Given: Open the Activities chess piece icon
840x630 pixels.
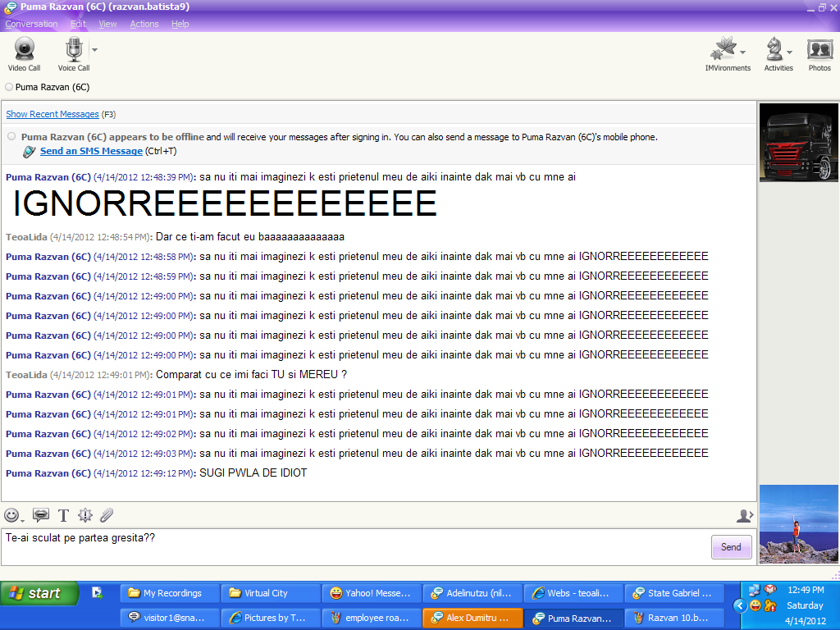Looking at the screenshot, I should tap(774, 48).
